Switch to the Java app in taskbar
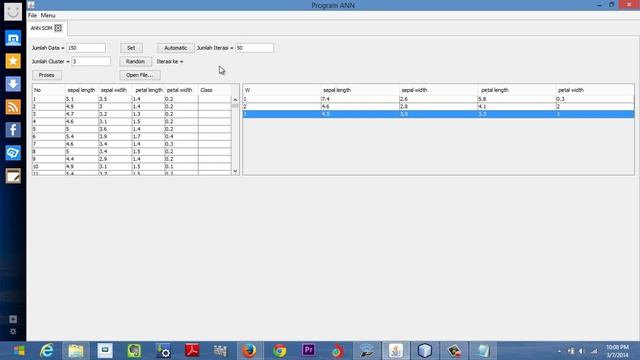Viewport: 640px width, 360px height. click(x=396, y=351)
